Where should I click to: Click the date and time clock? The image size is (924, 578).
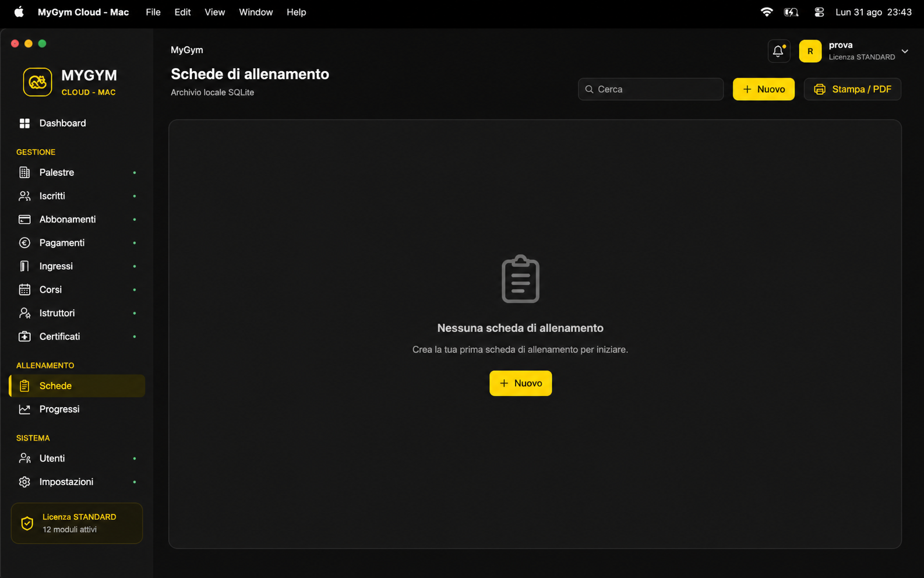[873, 12]
